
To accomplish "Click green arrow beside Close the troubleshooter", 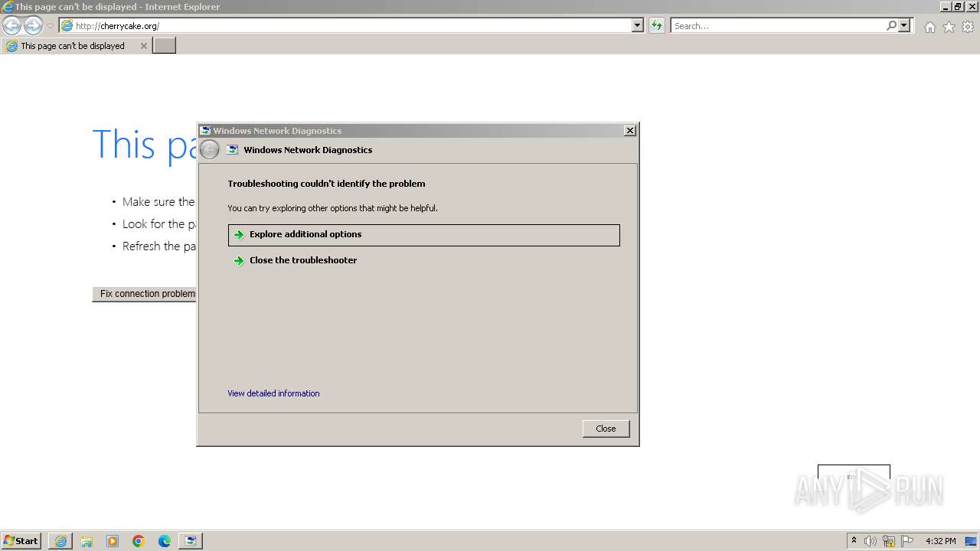I will pyautogui.click(x=239, y=261).
